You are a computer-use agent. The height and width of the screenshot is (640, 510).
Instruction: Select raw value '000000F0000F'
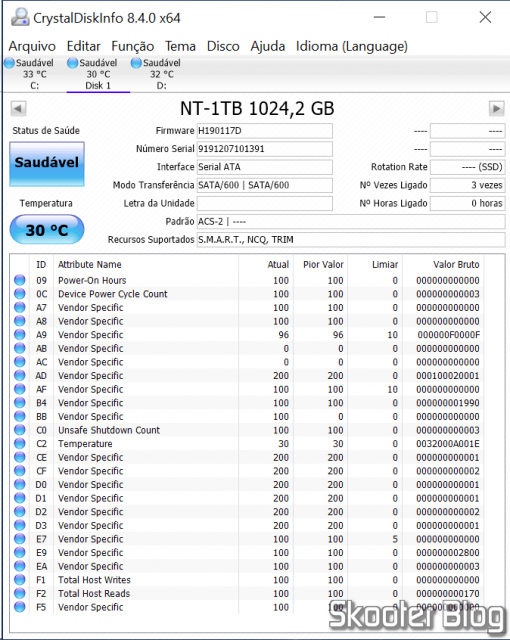pyautogui.click(x=448, y=335)
